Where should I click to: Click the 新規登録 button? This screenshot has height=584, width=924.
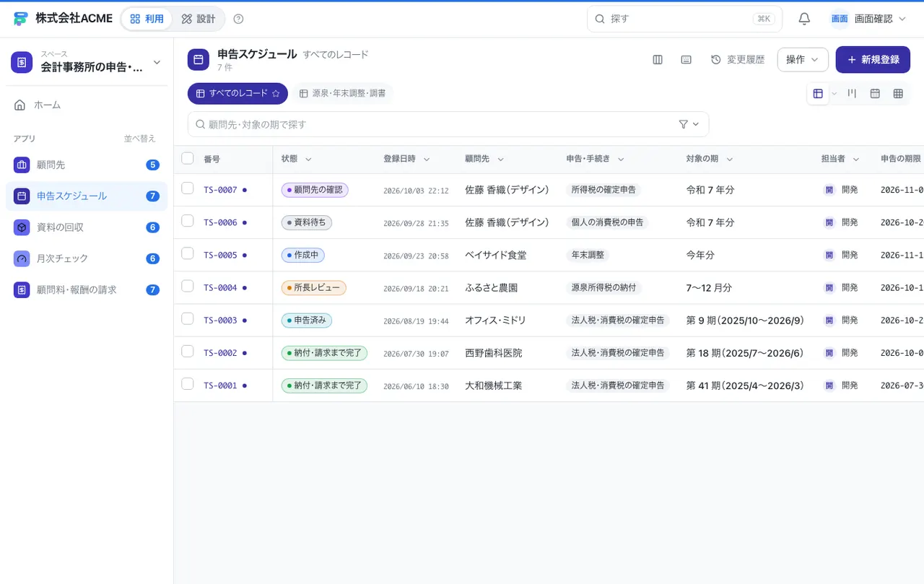click(x=873, y=60)
